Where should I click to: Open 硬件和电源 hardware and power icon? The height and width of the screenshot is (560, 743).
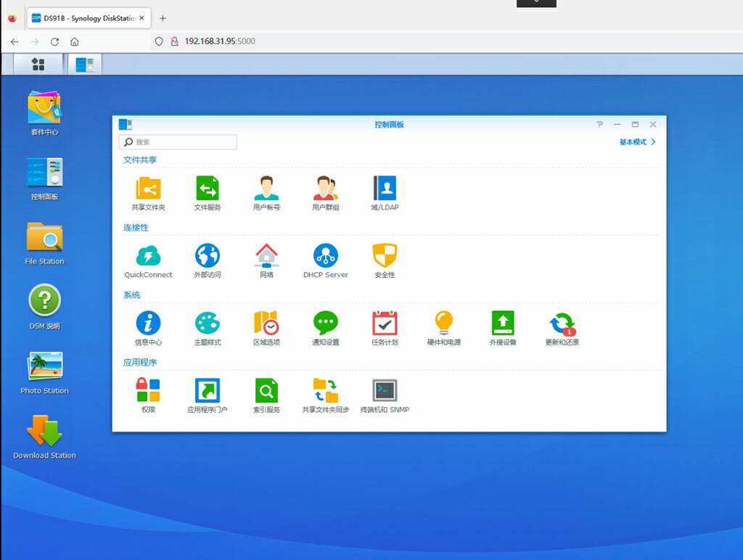click(x=443, y=324)
